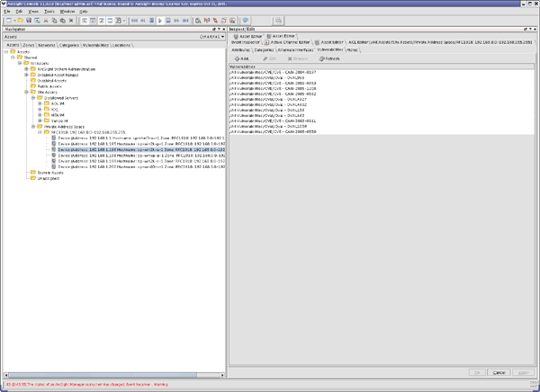
Task: Click the Refresh button in Vulnerabilities tab
Action: pos(328,58)
